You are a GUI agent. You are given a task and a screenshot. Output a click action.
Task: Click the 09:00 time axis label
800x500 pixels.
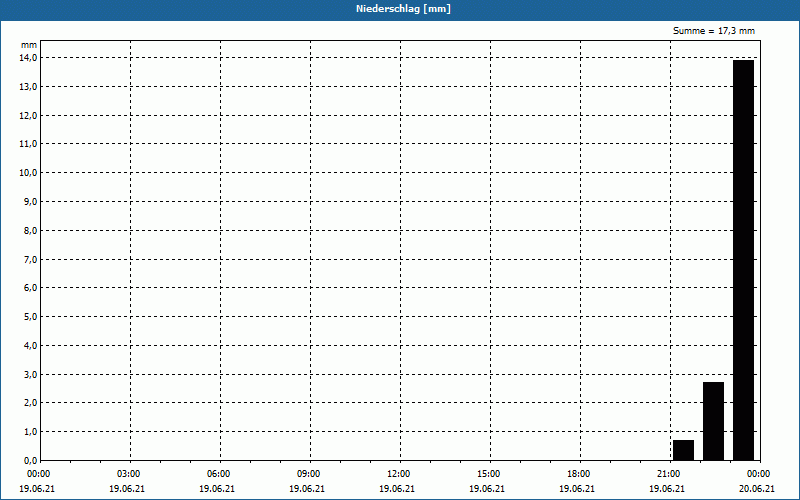point(309,474)
